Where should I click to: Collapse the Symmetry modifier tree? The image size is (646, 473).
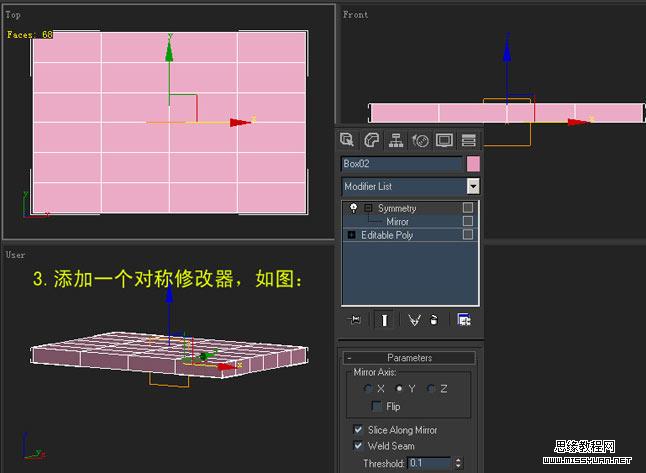pos(368,208)
